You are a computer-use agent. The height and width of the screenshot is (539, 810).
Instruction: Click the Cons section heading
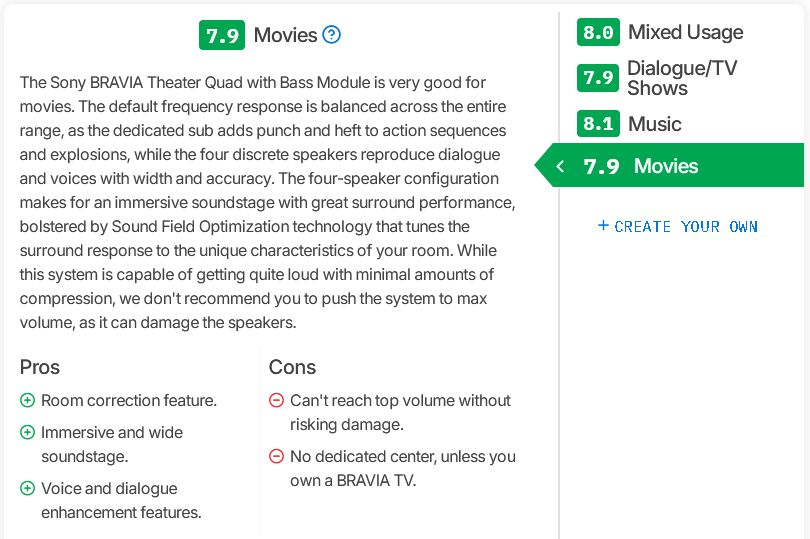click(x=292, y=367)
